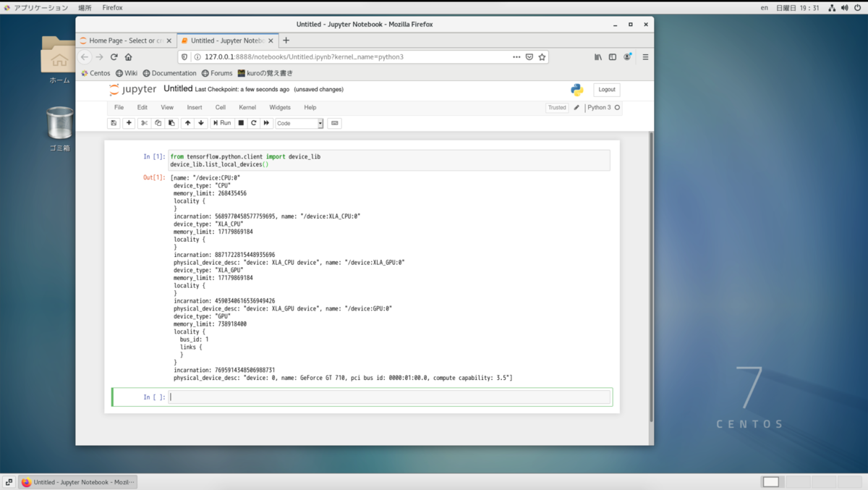Image resolution: width=868 pixels, height=490 pixels.
Task: Interrupt the kernel with the stop icon
Action: click(241, 122)
